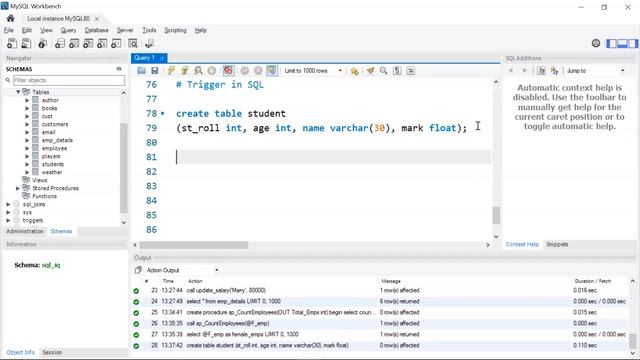Go forward in SQL Additions help
This screenshot has height=360, width=640.
click(x=524, y=71)
